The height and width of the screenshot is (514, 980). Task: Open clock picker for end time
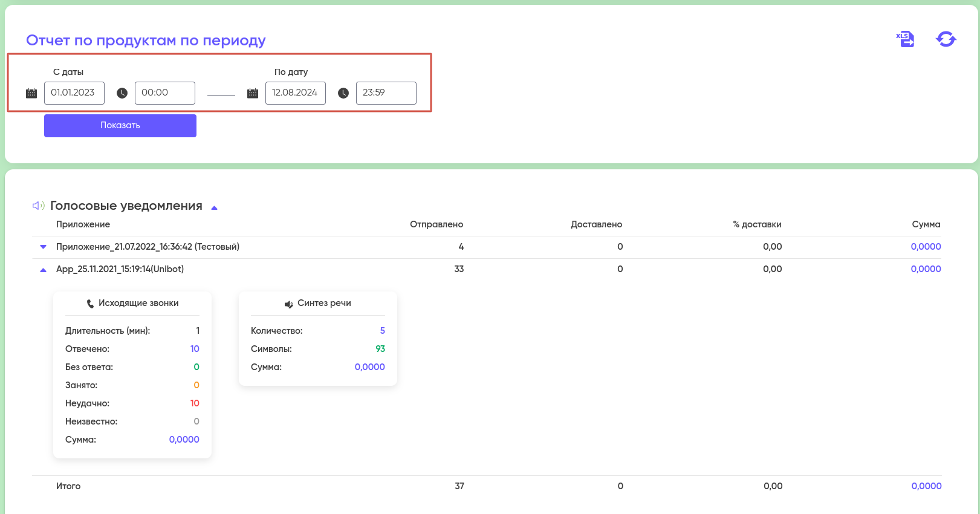pyautogui.click(x=343, y=93)
